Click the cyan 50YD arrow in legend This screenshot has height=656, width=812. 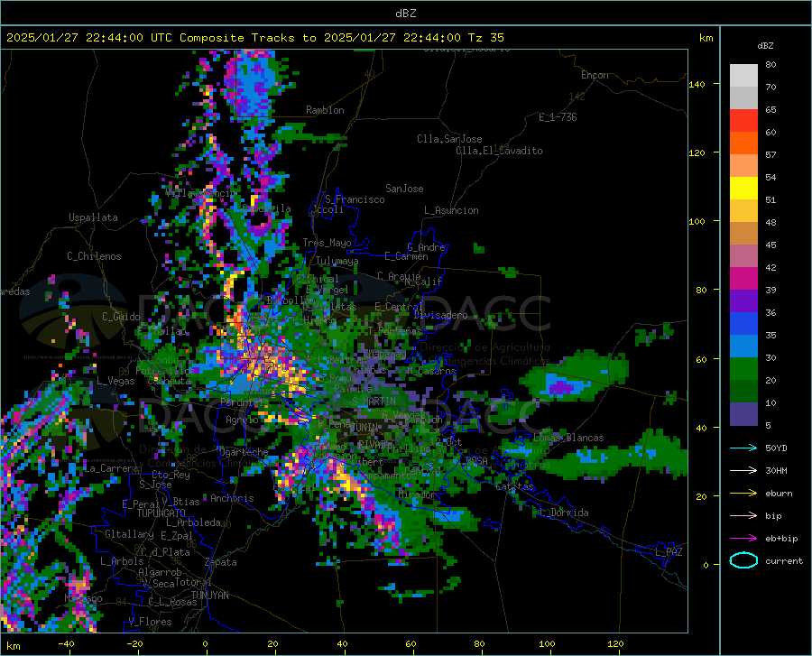click(743, 448)
